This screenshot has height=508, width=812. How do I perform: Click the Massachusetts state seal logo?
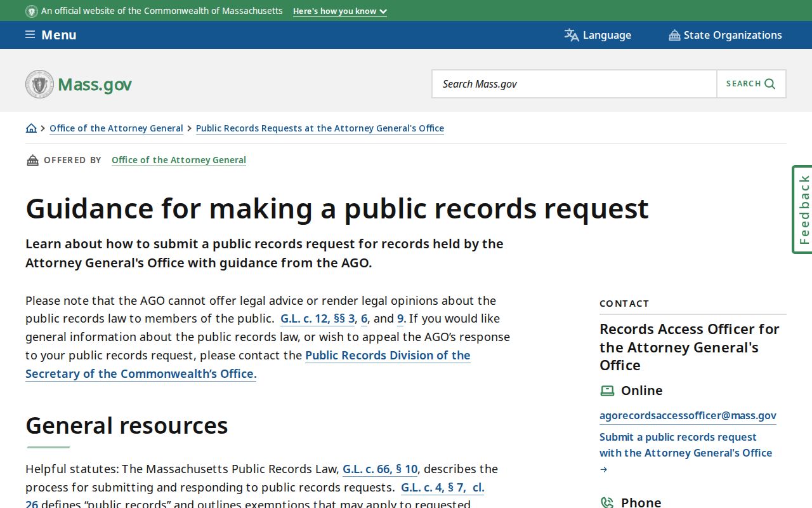point(39,84)
